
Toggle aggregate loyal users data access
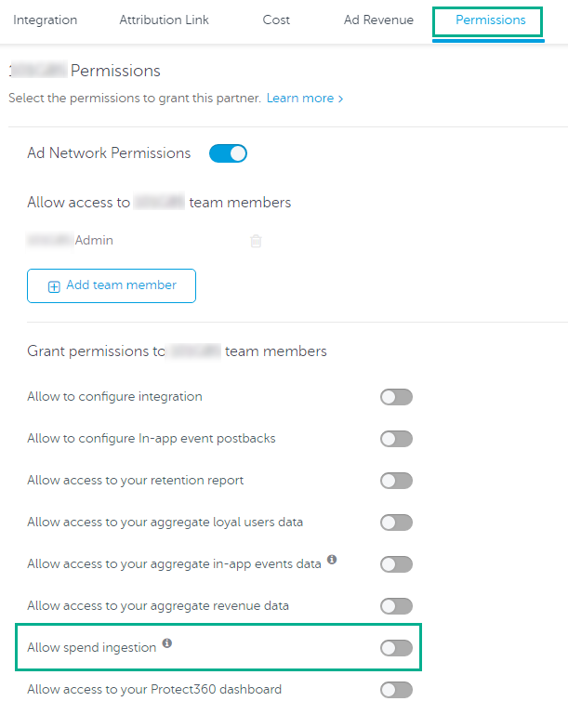pos(396,523)
